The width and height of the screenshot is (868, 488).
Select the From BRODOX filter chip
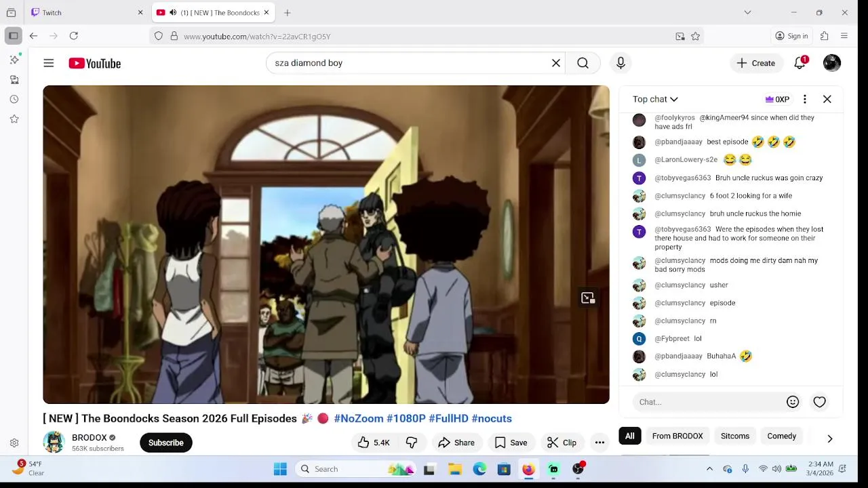click(x=677, y=436)
